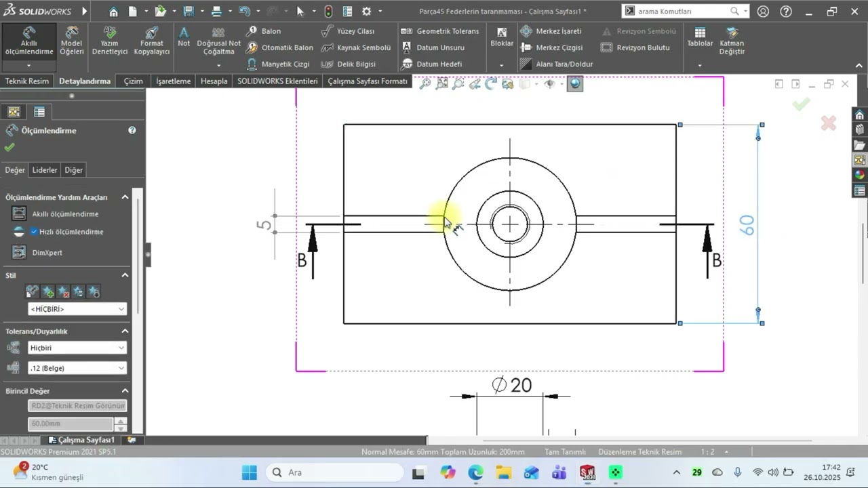Open the Hesapla tab
Viewport: 868px width, 488px height.
click(214, 81)
